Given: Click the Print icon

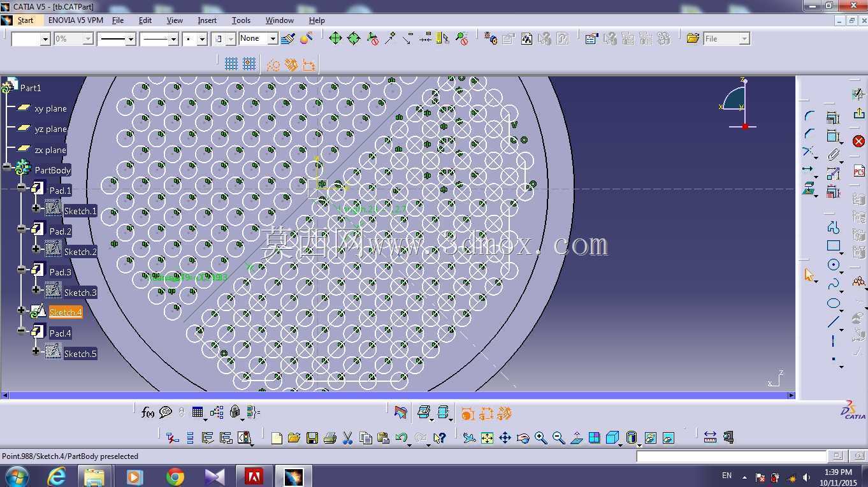Looking at the screenshot, I should coord(330,438).
